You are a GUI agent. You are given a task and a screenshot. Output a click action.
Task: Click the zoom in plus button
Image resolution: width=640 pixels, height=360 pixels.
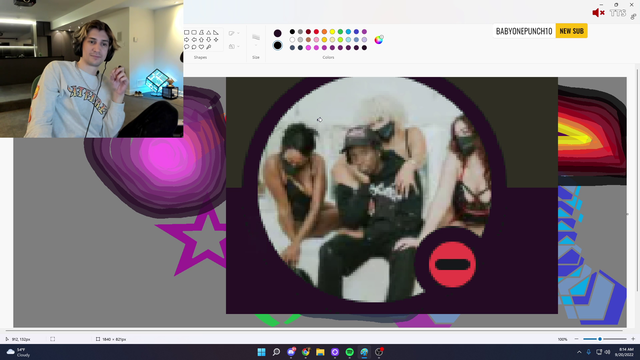(633, 339)
